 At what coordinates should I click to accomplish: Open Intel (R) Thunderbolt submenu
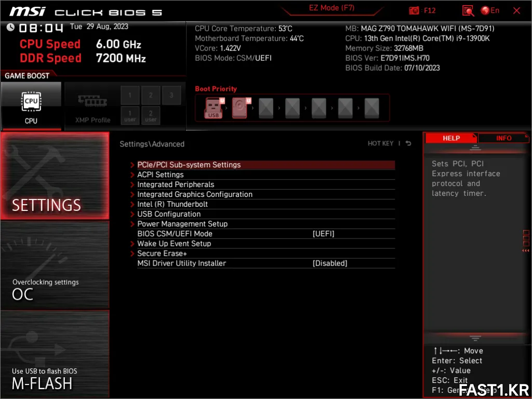tap(266, 204)
